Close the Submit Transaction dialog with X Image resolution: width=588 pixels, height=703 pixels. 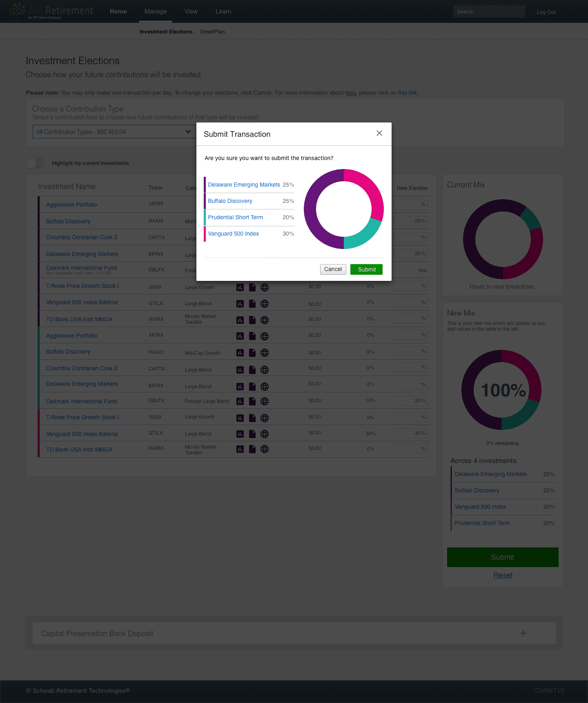tap(379, 133)
